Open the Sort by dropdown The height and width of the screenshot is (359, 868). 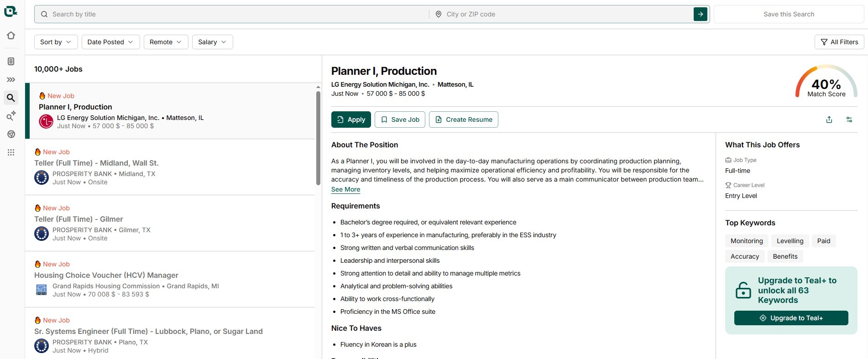tap(56, 42)
